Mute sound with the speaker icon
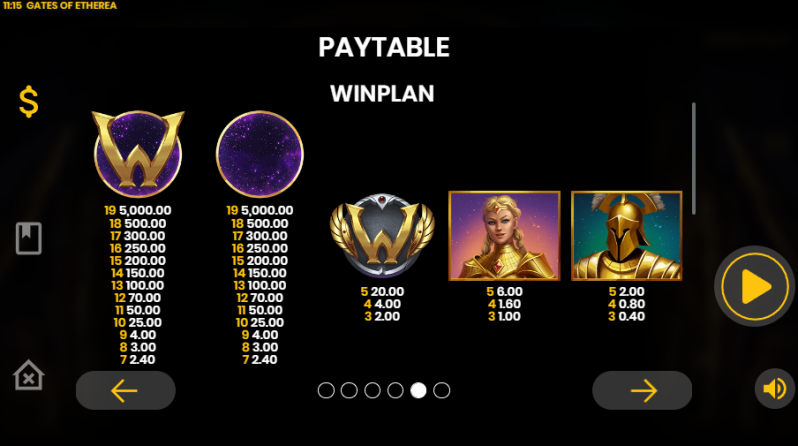This screenshot has width=798, height=446. click(775, 389)
